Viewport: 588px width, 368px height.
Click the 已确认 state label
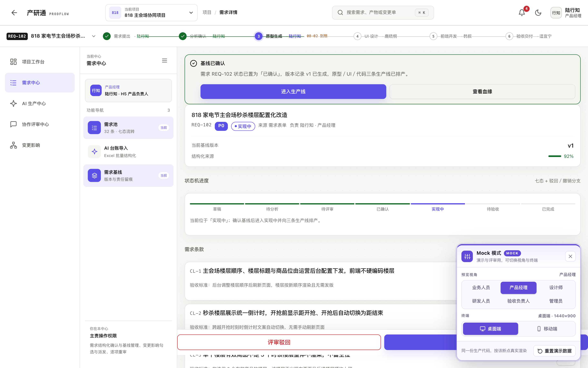[x=382, y=209]
